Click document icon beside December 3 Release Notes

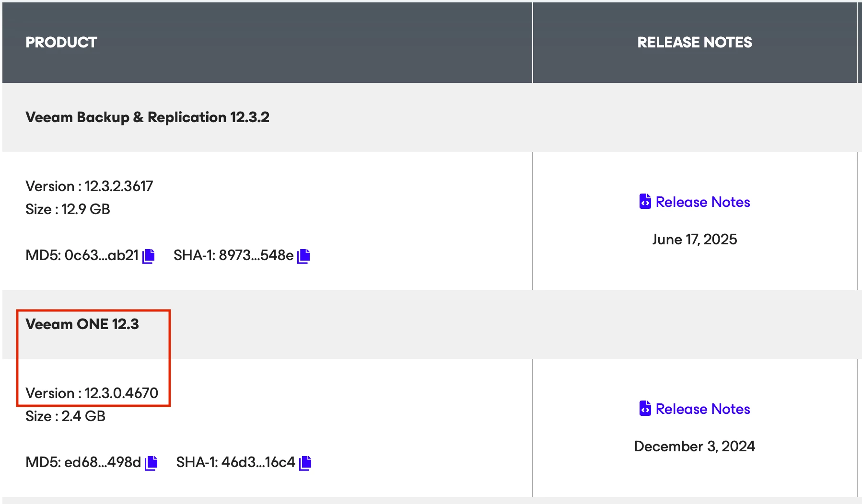coord(645,409)
